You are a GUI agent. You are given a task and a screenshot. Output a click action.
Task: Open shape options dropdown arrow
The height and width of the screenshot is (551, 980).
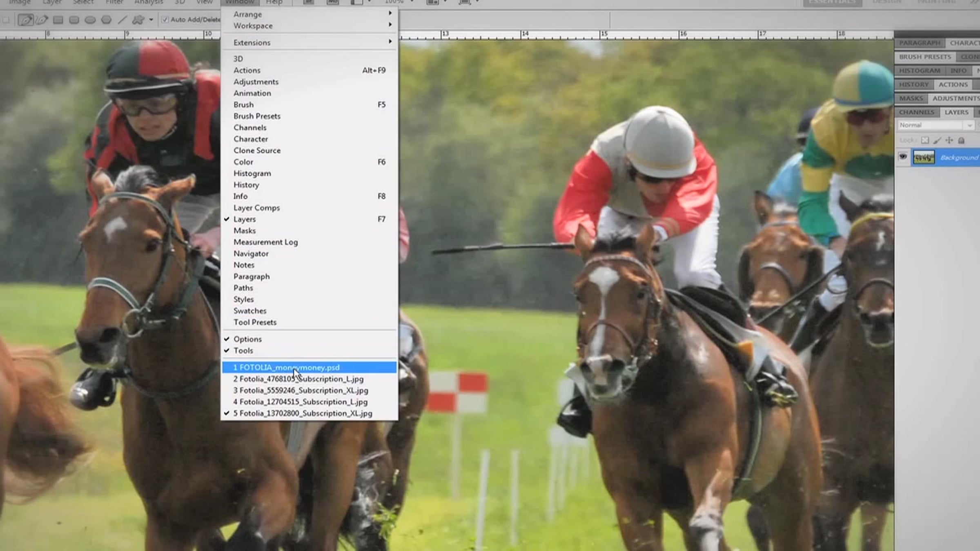pyautogui.click(x=151, y=20)
